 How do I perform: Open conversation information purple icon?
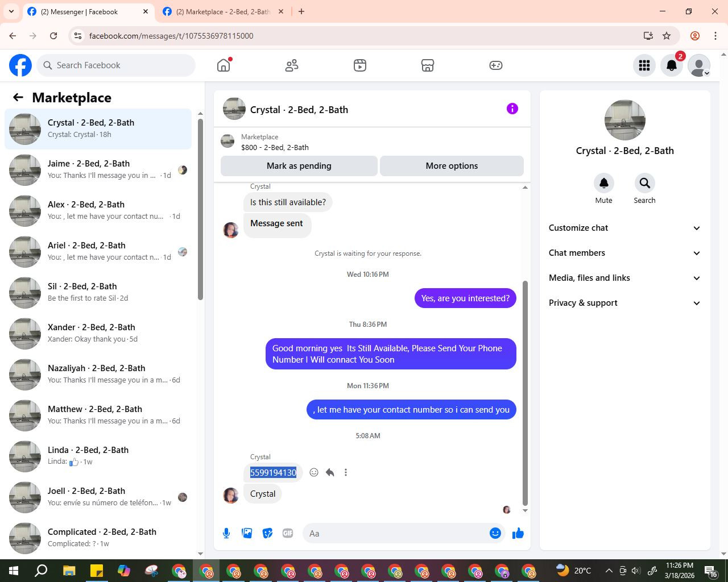512,109
